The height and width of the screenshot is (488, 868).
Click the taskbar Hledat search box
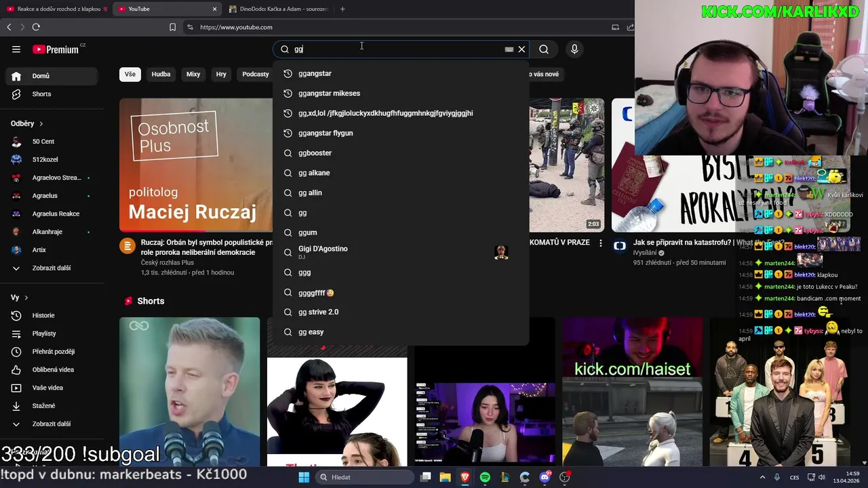click(x=365, y=477)
